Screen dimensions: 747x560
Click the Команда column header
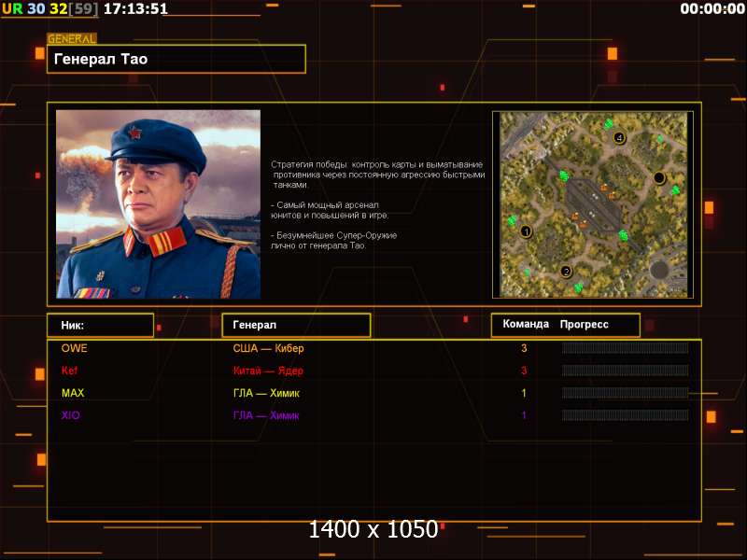[526, 325]
